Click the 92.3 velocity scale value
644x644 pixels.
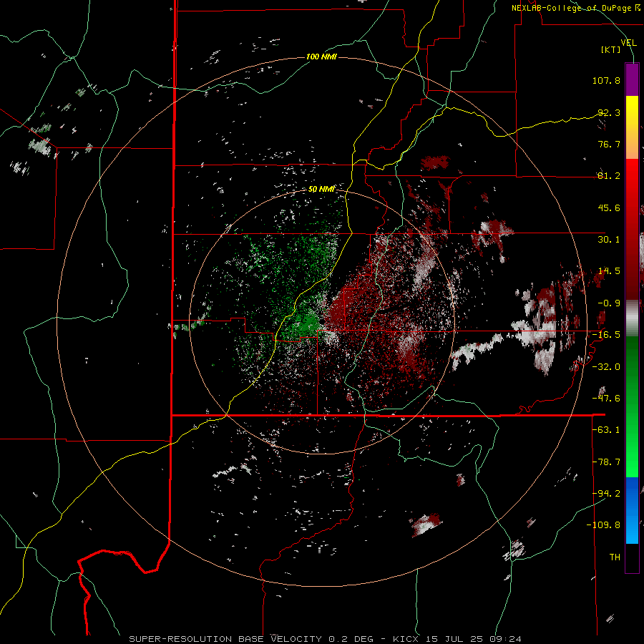coord(609,112)
